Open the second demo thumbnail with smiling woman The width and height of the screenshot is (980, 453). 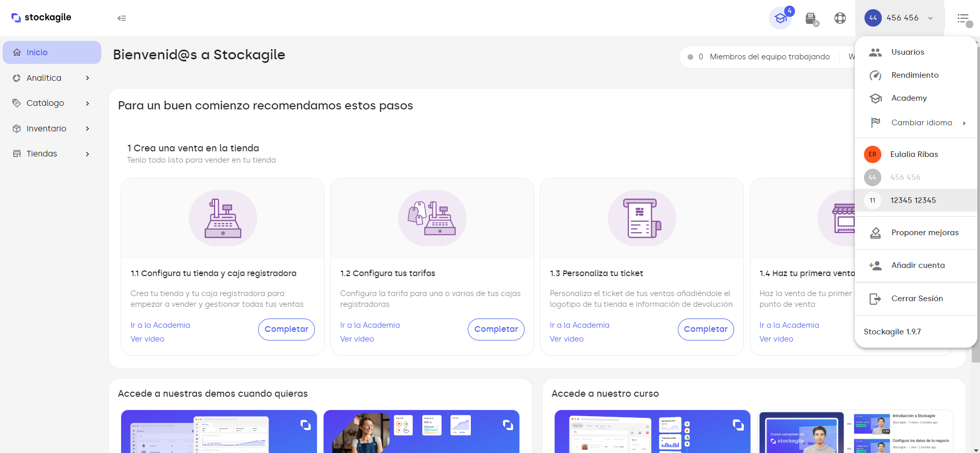tap(421, 432)
